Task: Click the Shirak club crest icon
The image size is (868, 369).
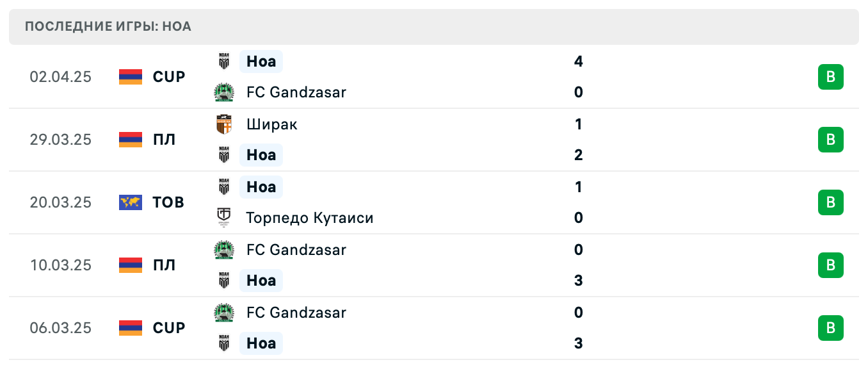Action: click(x=224, y=124)
